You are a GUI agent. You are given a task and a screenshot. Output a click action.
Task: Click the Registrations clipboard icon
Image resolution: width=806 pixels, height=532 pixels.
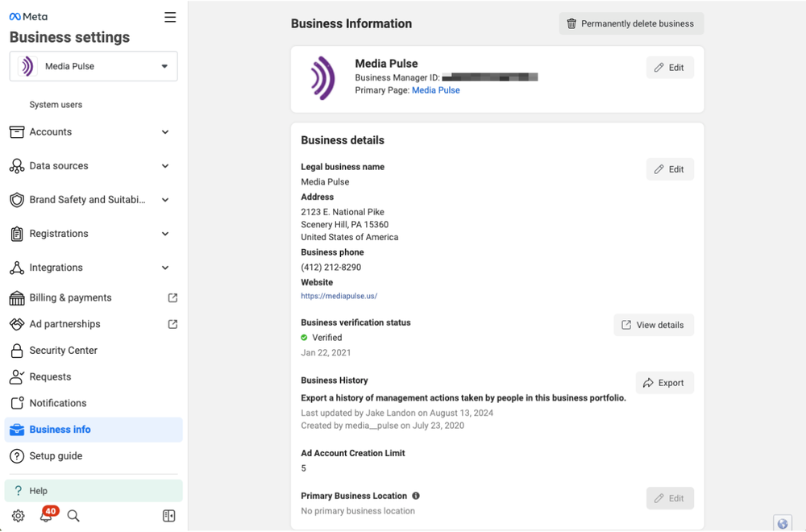coord(17,234)
